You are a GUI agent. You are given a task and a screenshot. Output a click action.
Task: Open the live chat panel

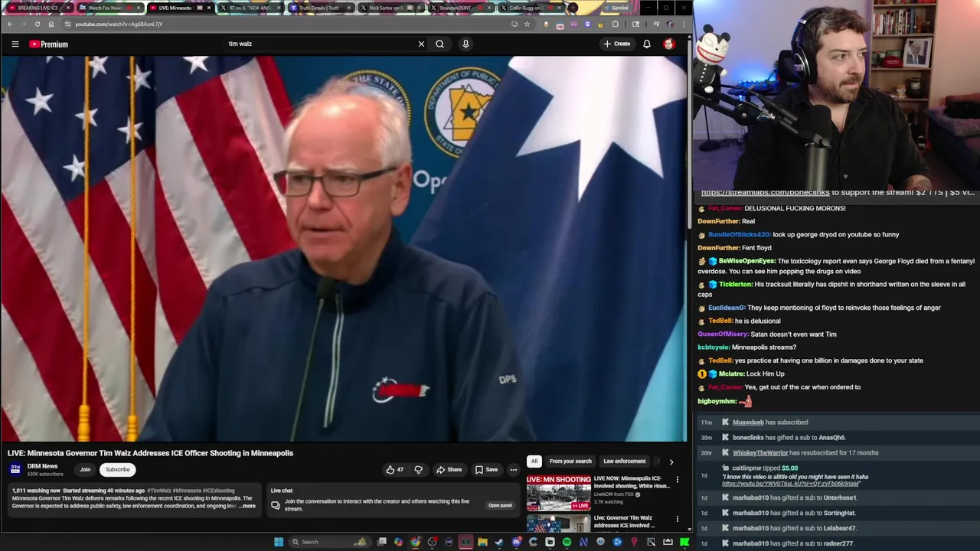click(x=500, y=505)
